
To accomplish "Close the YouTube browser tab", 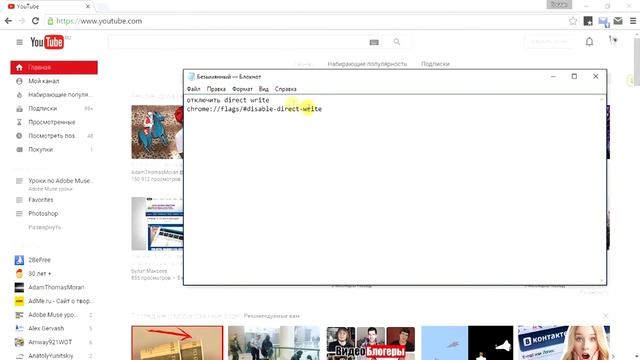I will point(88,7).
